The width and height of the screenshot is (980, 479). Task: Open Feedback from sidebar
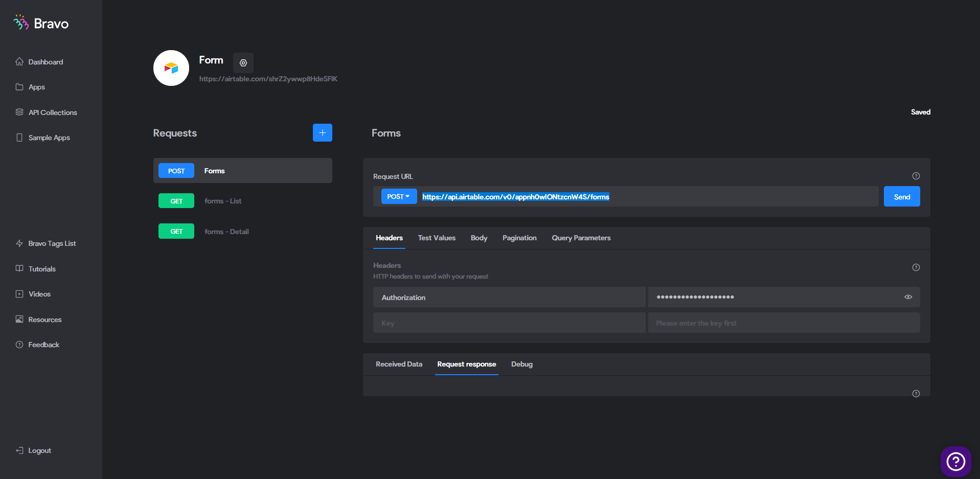[38, 345]
